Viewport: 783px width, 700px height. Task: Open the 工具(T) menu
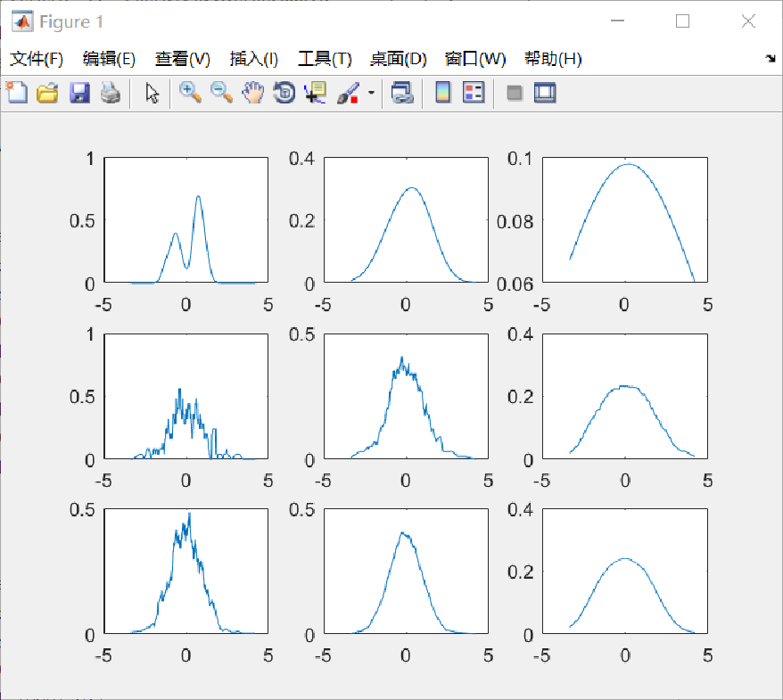coord(325,59)
